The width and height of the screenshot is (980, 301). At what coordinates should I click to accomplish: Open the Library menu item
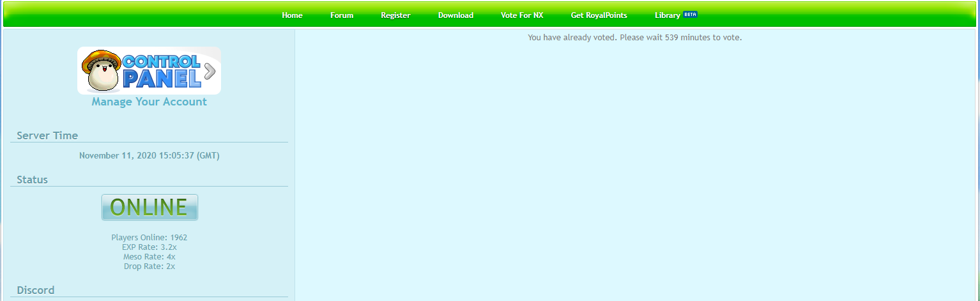click(x=667, y=15)
